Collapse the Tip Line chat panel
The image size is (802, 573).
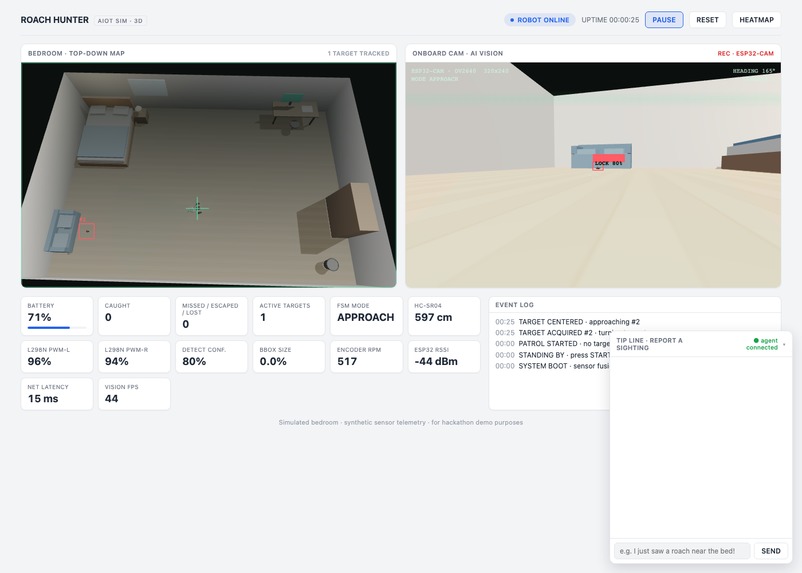(x=784, y=344)
